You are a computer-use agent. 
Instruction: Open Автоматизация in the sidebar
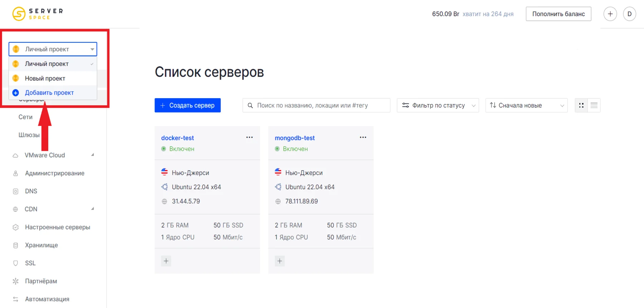(47, 299)
